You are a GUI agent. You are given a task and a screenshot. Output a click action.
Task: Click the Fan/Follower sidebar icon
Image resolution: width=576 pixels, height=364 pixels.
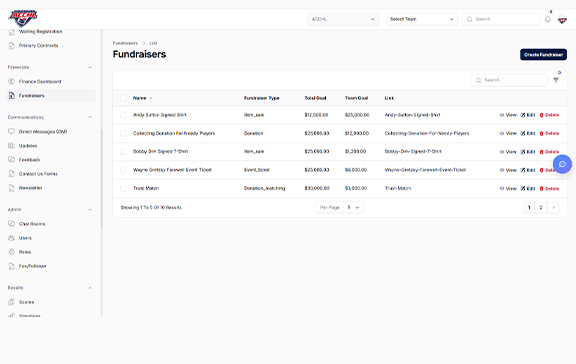(x=11, y=266)
